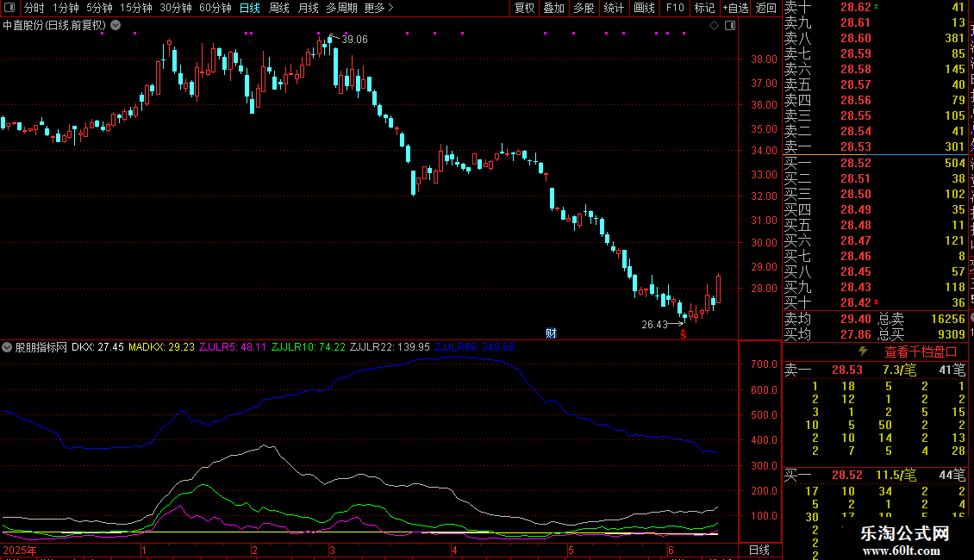974x560 pixels.
Task: Add stock with +自选 button
Action: coord(736,8)
